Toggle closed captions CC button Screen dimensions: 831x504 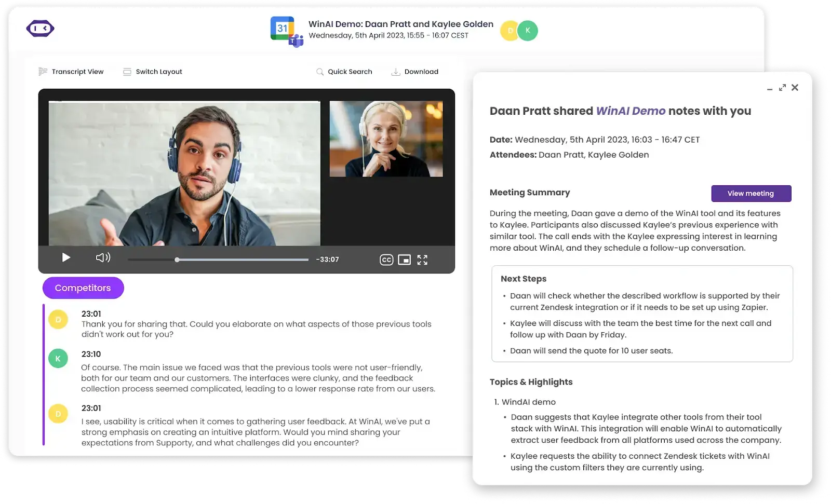click(386, 260)
